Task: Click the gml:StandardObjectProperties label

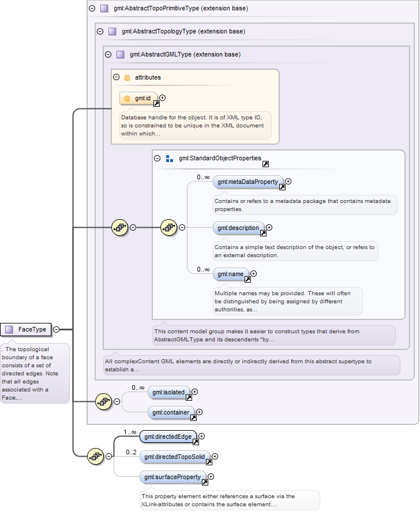Action: [220, 159]
